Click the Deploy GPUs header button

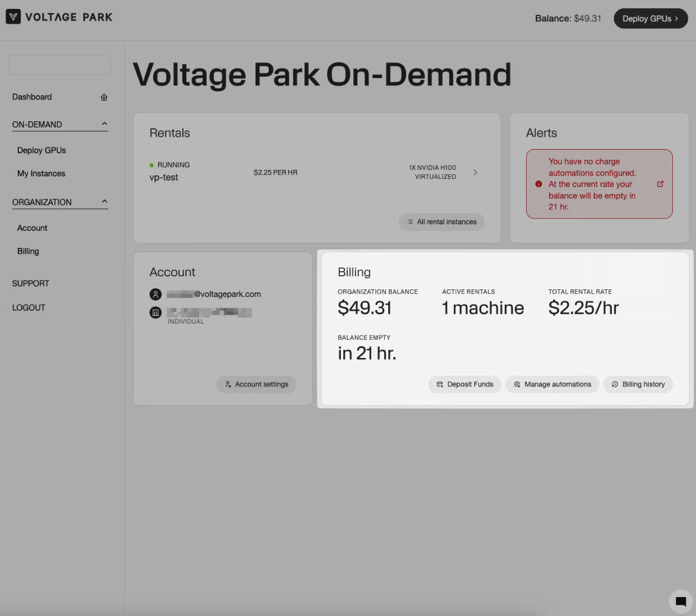coord(650,18)
